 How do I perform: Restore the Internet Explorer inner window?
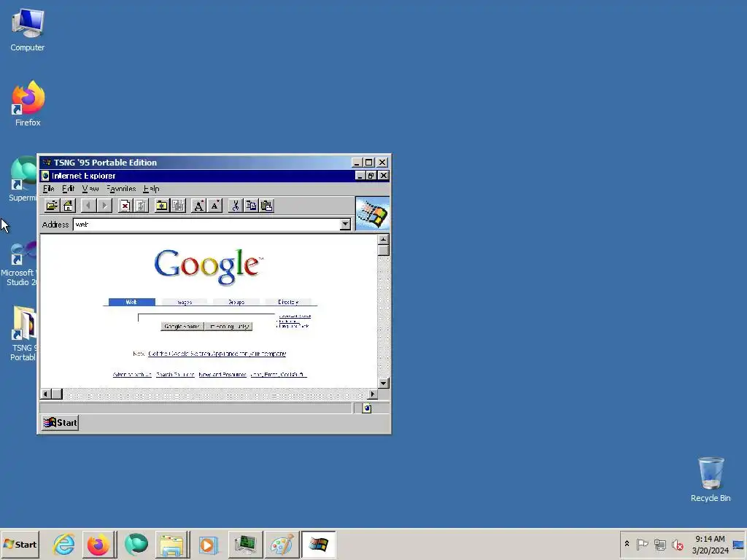371,176
